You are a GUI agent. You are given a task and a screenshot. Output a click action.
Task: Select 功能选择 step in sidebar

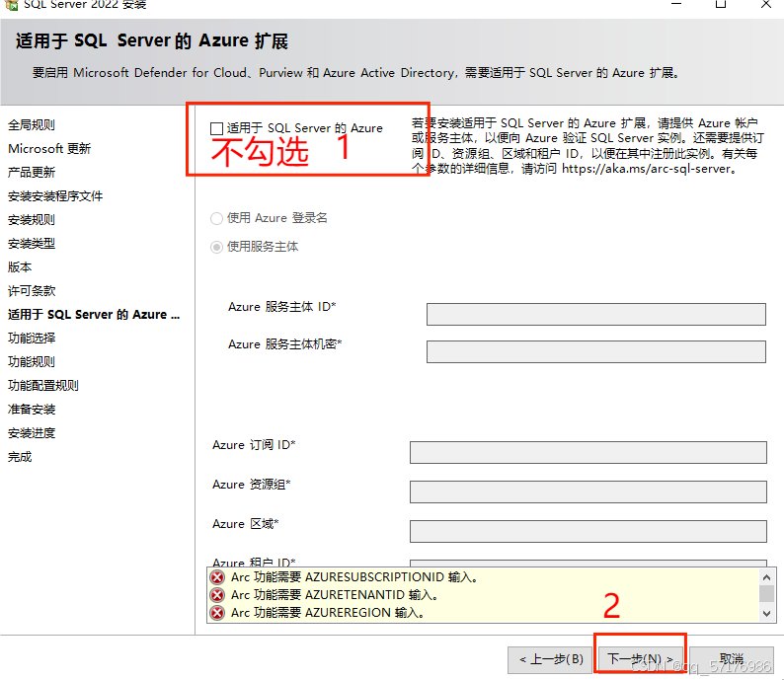pos(32,339)
